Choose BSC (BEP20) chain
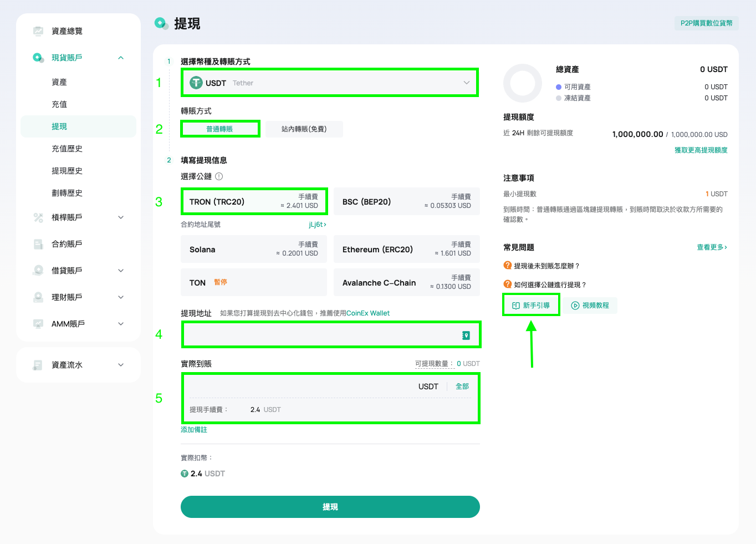The image size is (756, 544). point(407,201)
